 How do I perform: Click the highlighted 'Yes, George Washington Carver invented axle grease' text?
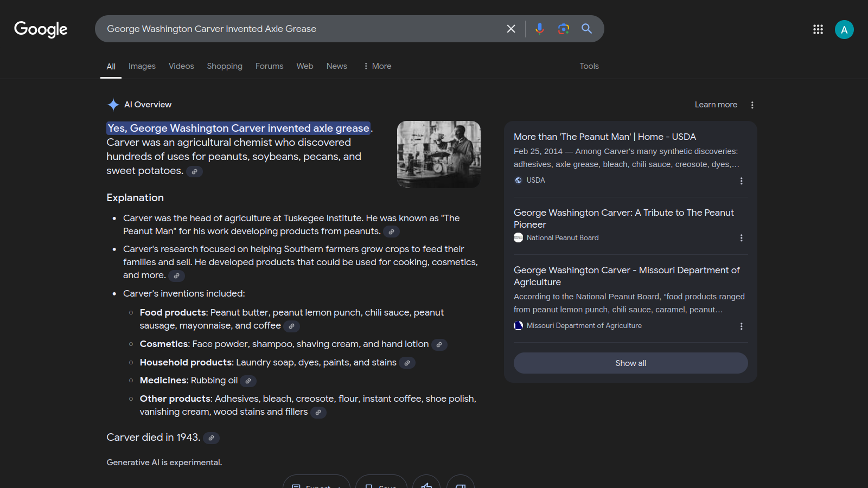click(x=239, y=129)
